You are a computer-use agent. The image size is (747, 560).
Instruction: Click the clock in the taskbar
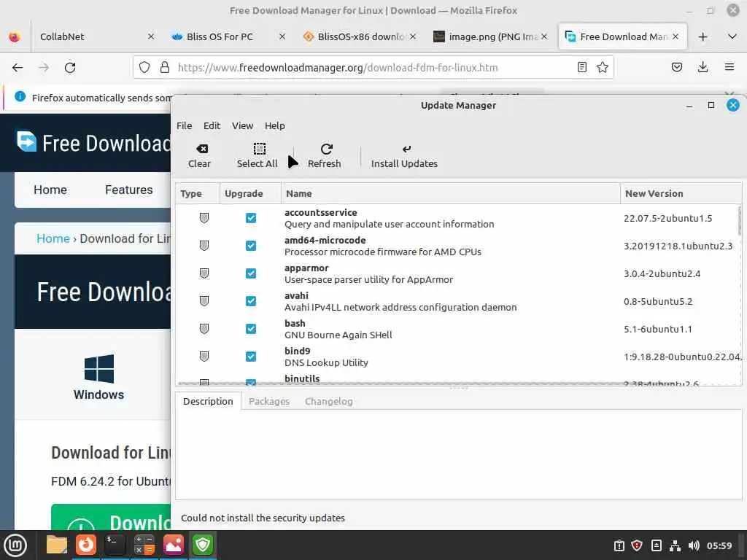719,545
